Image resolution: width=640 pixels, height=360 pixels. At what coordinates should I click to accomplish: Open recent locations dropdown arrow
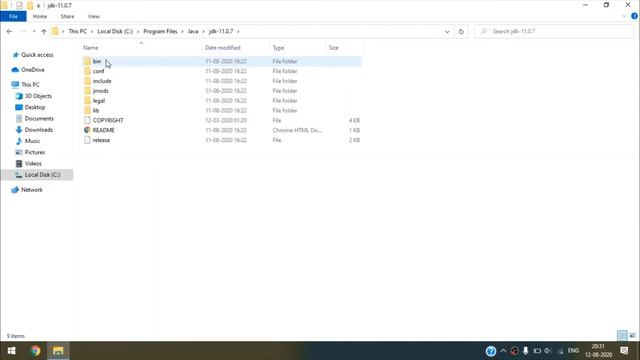(x=34, y=31)
